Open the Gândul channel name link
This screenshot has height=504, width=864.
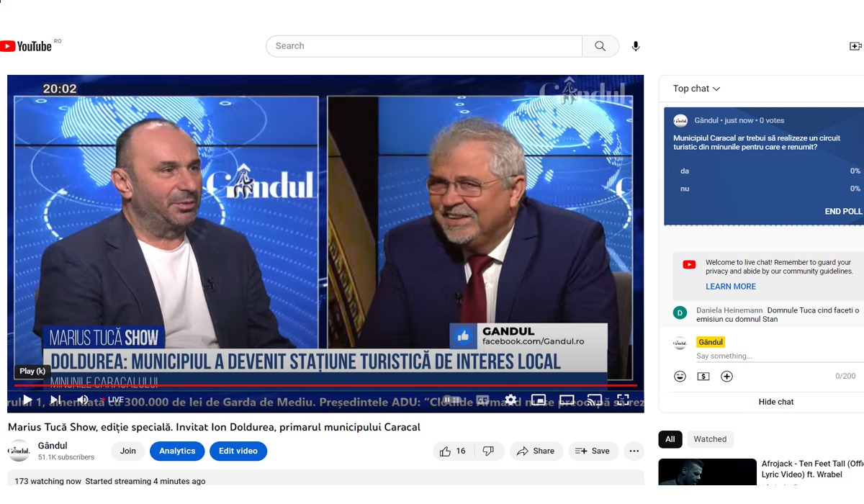[x=53, y=446]
